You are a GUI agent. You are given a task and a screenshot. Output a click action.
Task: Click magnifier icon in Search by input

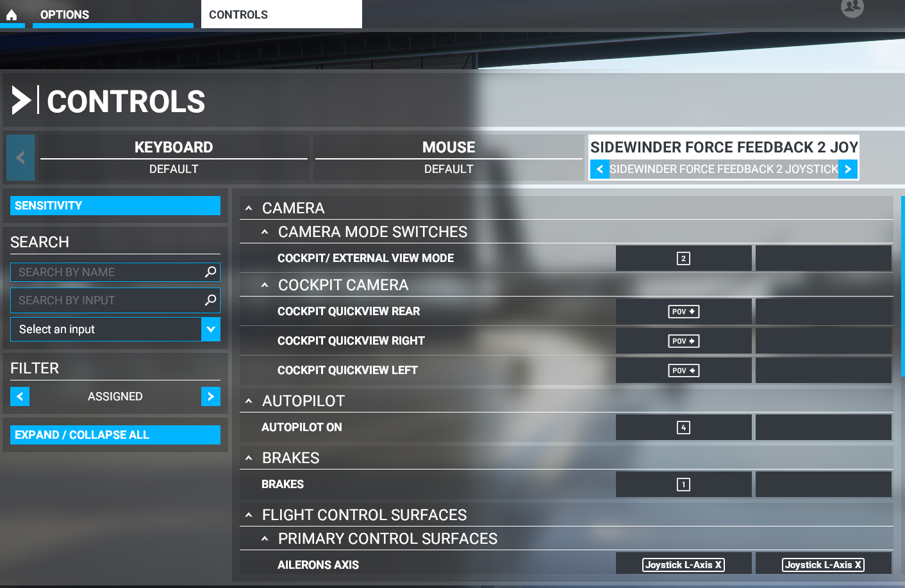click(210, 300)
